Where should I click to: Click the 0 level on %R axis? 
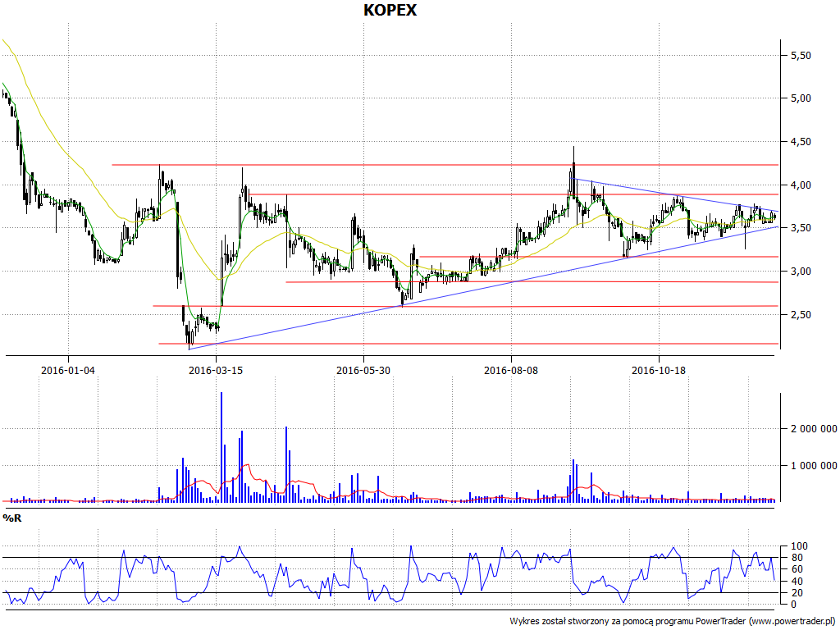[794, 605]
